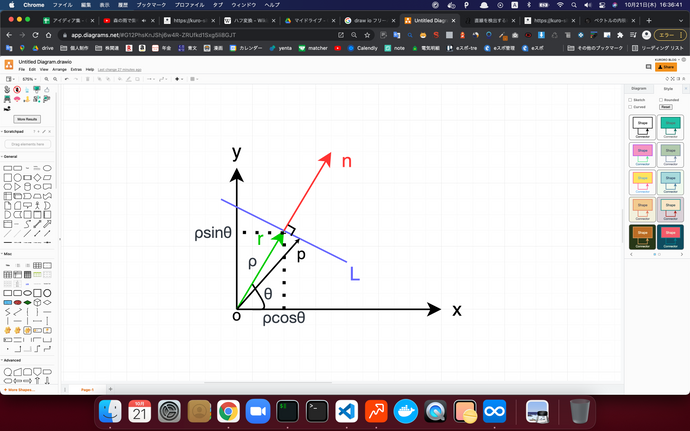Open the table dropdown in toolbar
This screenshot has height=431, width=690.
click(194, 79)
